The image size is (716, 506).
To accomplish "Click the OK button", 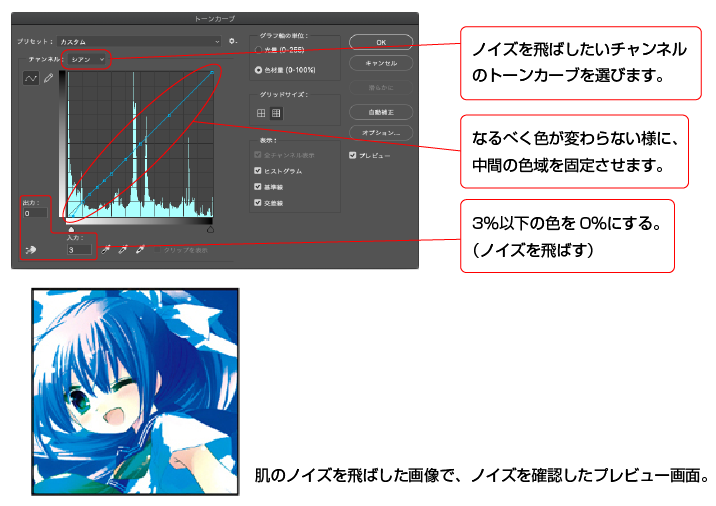I will 381,42.
